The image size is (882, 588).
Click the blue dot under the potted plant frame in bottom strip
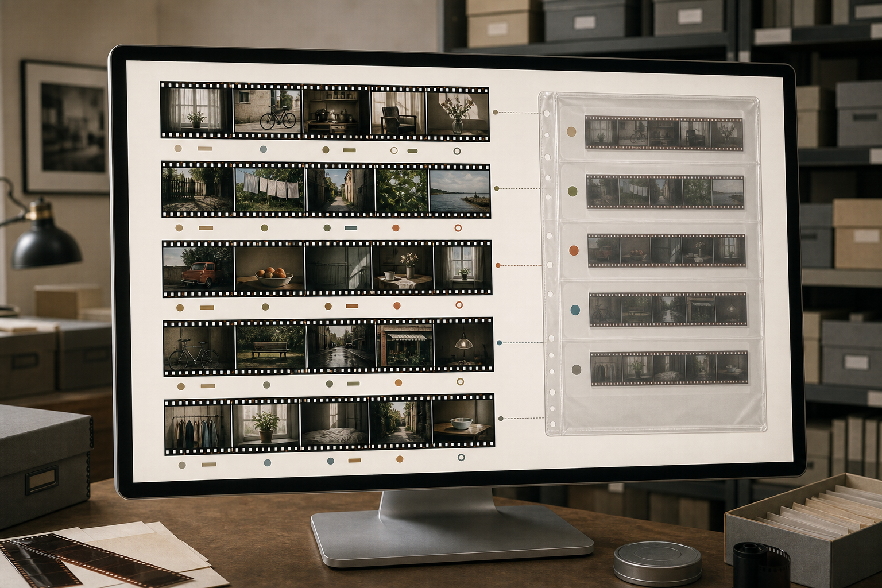click(x=268, y=463)
